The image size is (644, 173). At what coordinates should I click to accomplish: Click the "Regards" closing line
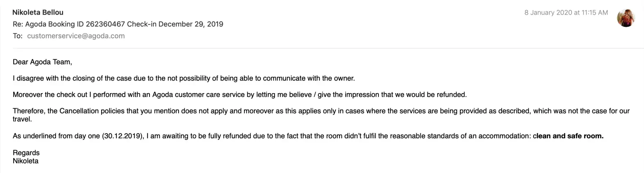(x=26, y=153)
